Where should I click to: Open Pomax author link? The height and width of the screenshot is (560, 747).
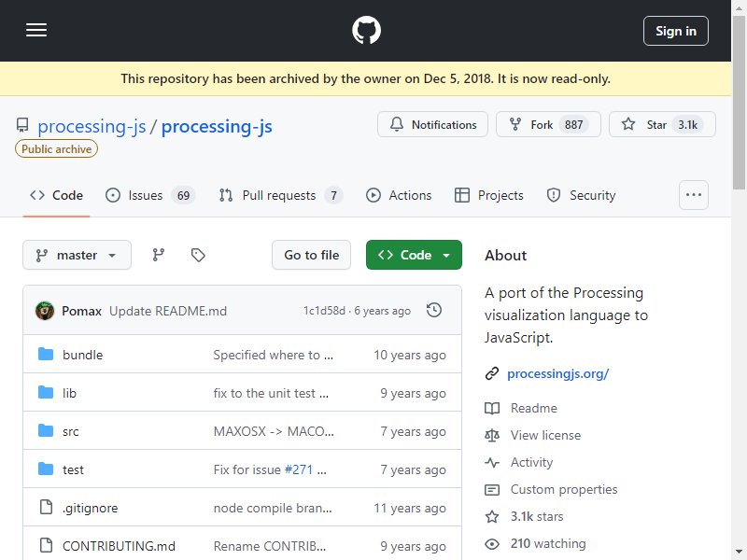(81, 311)
